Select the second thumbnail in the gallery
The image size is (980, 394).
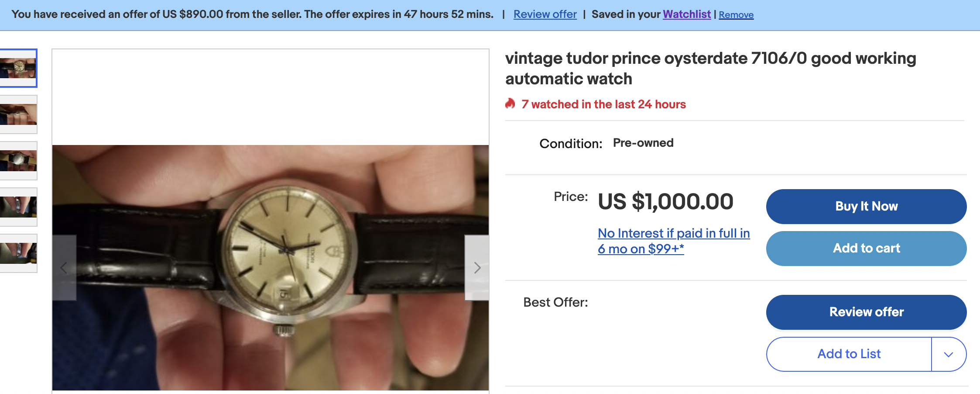pyautogui.click(x=18, y=114)
